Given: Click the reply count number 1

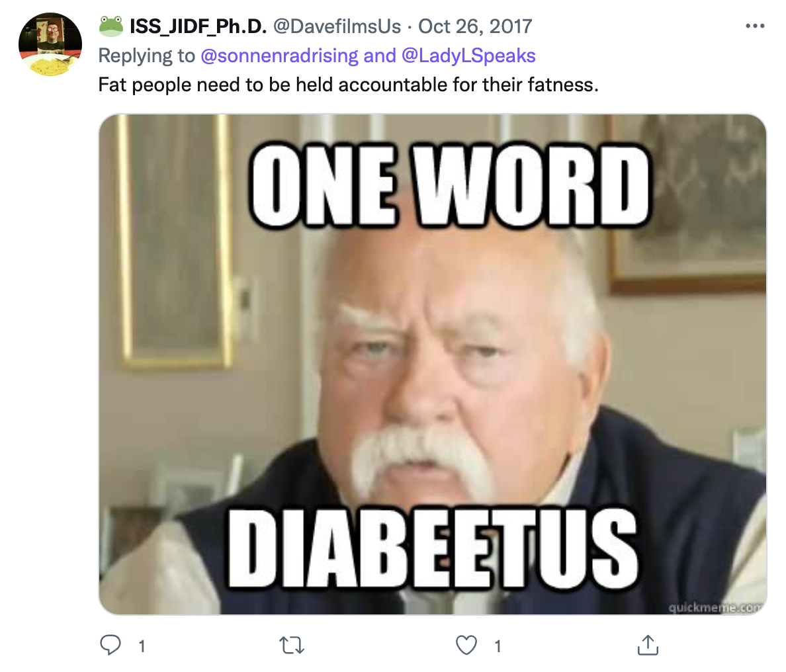Looking at the screenshot, I should [142, 646].
